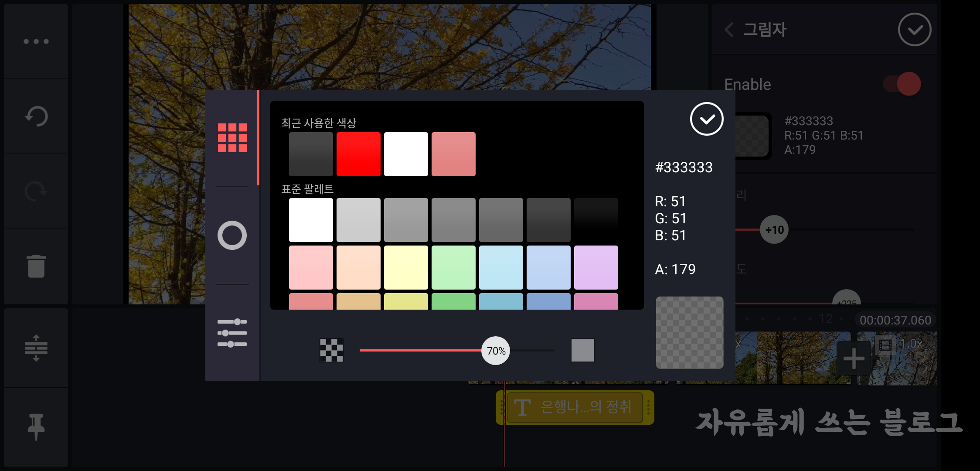Select the light pink standard palette swatch
Image resolution: width=980 pixels, height=471 pixels.
click(x=311, y=267)
